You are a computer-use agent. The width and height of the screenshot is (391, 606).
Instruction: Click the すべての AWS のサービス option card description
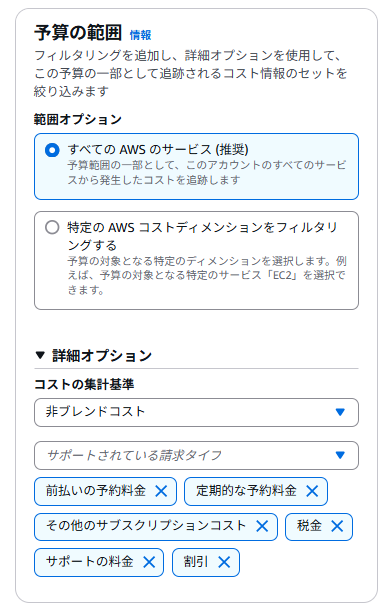[207, 172]
